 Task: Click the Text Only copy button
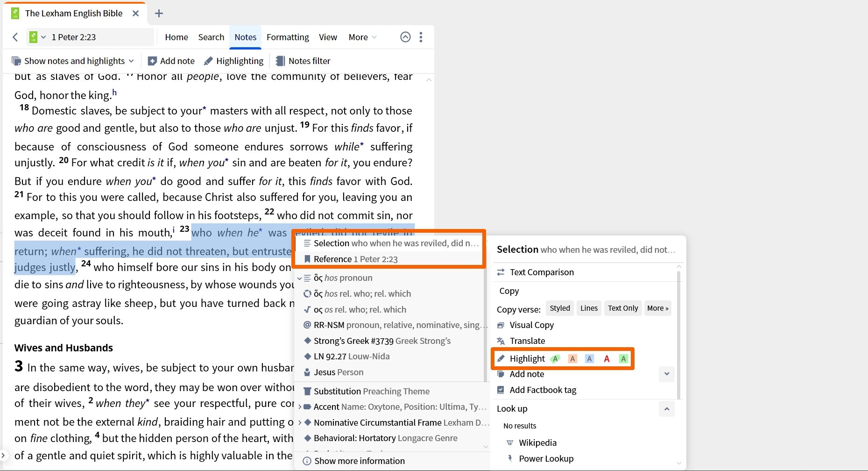click(x=623, y=308)
